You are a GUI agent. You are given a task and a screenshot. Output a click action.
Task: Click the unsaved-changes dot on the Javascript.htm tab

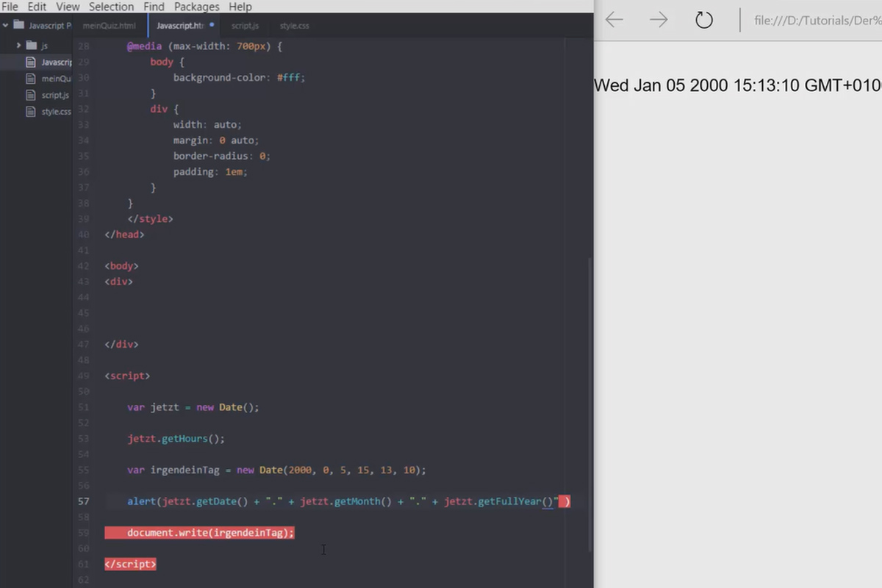click(212, 25)
